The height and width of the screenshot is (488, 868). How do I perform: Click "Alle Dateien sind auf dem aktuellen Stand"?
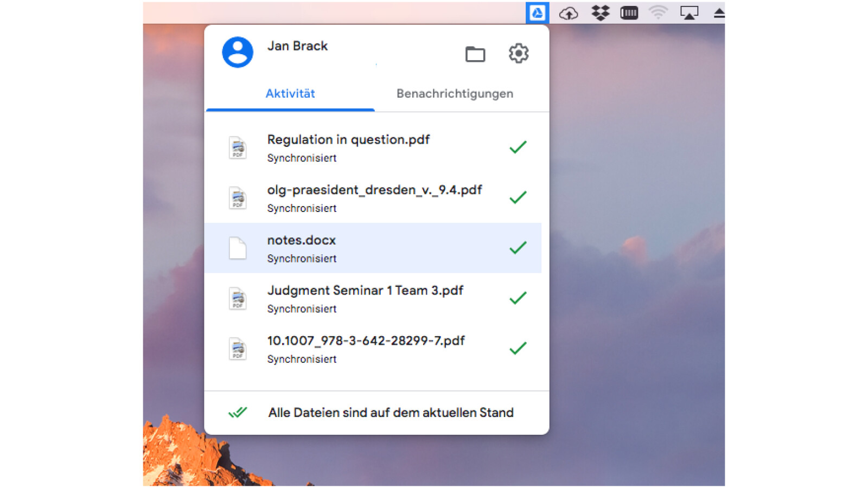391,413
